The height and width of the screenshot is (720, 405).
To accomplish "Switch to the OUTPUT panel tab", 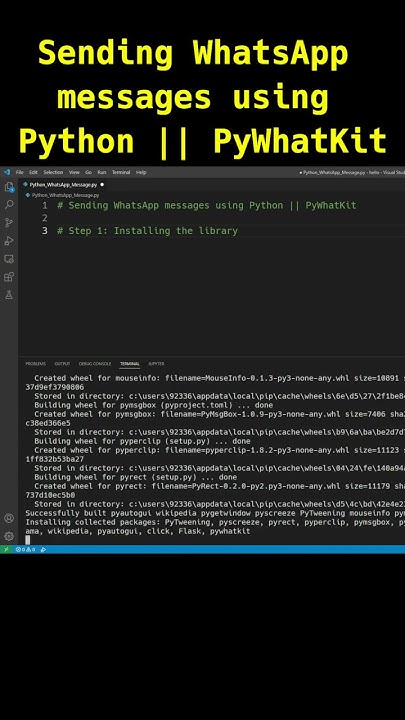I will [62, 364].
